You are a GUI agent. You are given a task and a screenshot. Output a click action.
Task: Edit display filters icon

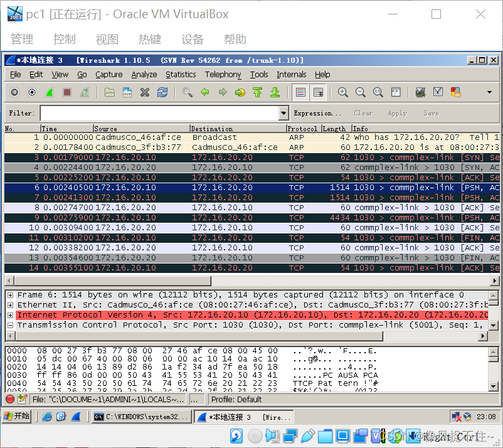pyautogui.click(x=438, y=92)
